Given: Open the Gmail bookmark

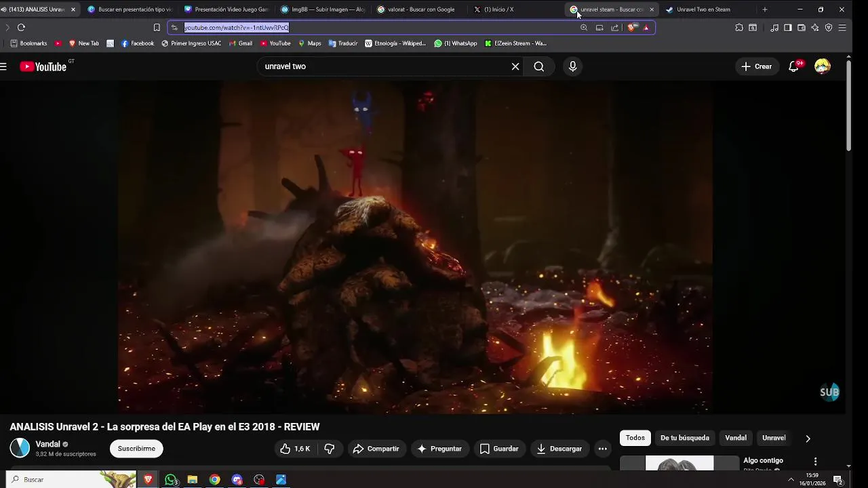Looking at the screenshot, I should click(x=241, y=43).
